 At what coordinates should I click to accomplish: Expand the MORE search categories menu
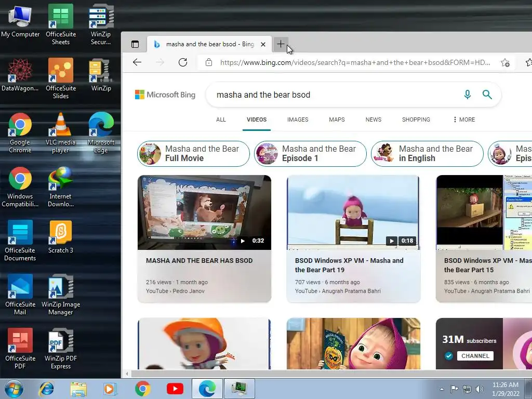coord(464,119)
